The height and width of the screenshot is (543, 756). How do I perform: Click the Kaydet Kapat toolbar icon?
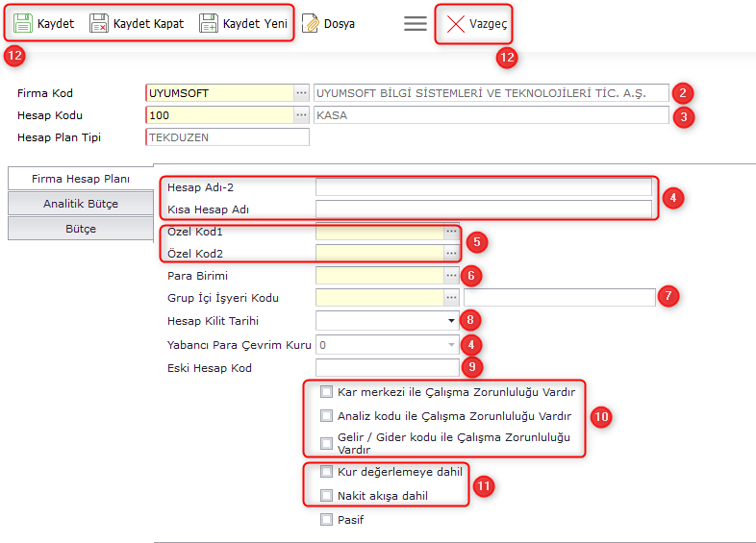click(x=98, y=23)
